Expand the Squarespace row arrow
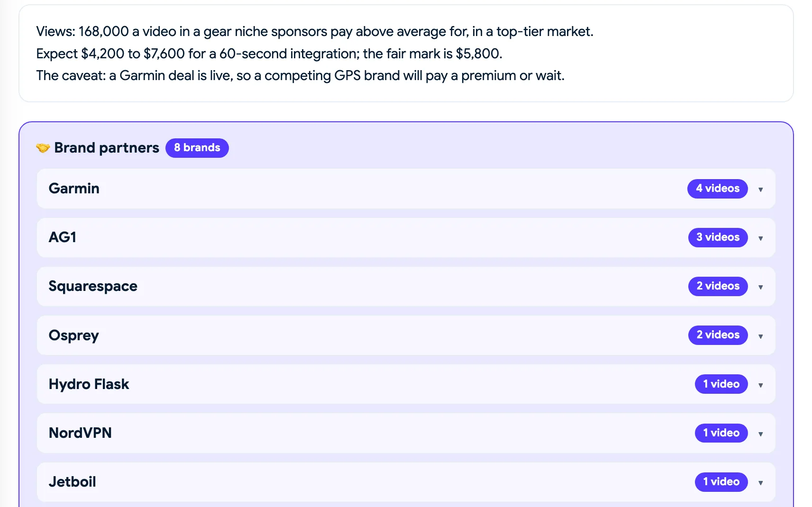Viewport: 812px width, 507px height. 760,287
